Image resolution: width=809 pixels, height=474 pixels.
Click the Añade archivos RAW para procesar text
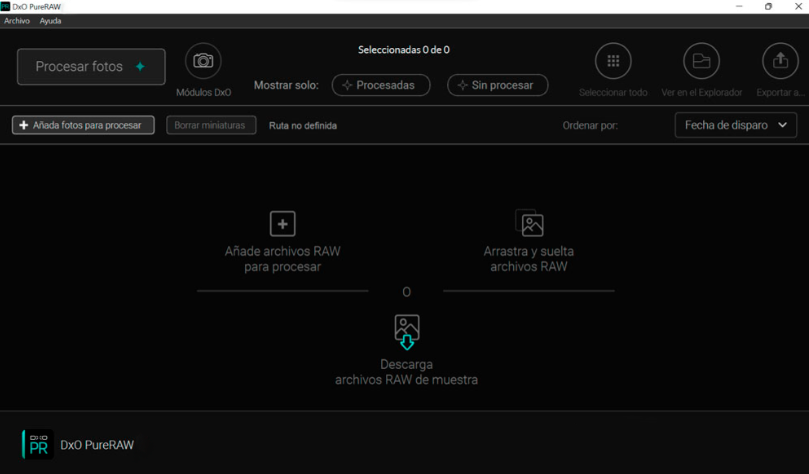283,259
